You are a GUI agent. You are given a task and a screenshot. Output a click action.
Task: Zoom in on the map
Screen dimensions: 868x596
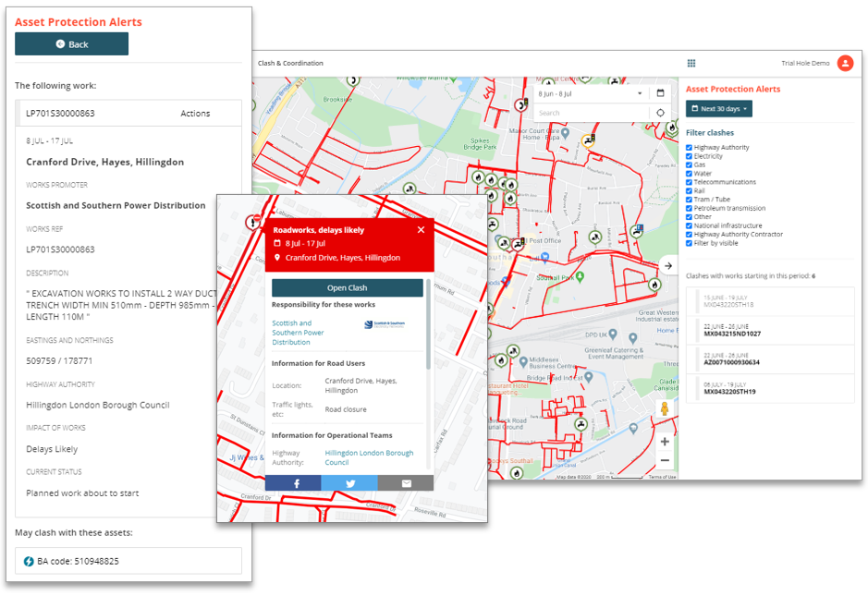(x=665, y=442)
